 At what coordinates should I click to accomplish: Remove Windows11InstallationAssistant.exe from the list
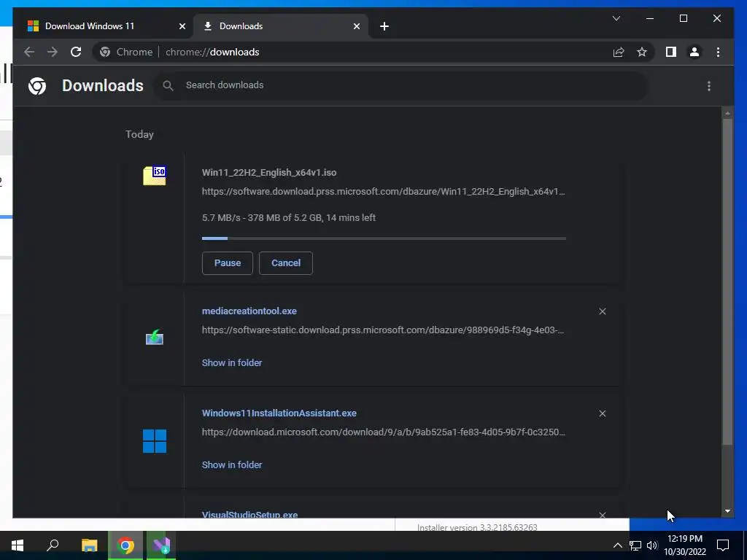(602, 413)
